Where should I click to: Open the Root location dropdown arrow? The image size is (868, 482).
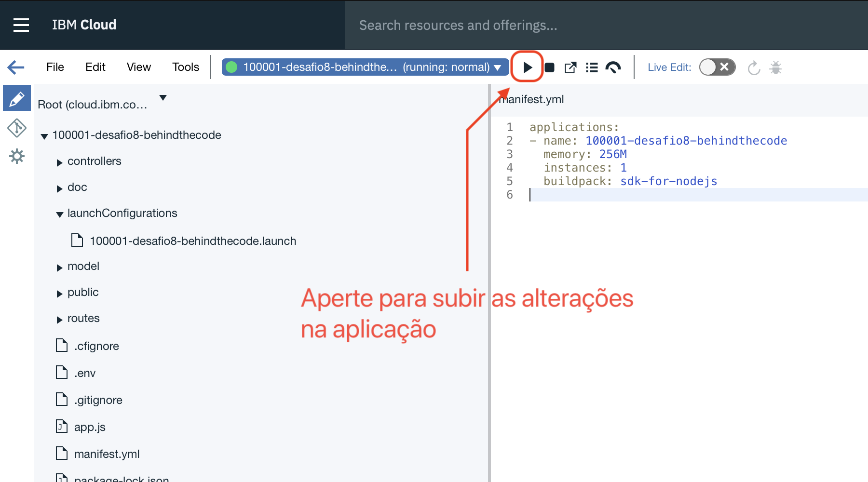pos(163,98)
